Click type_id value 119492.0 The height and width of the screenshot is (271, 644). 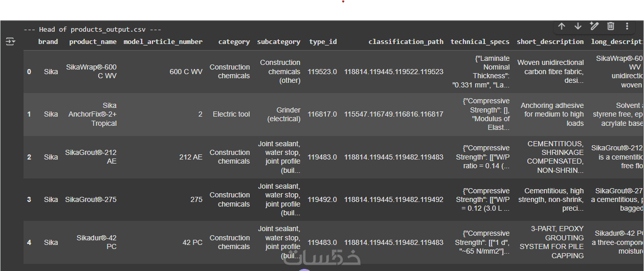point(322,199)
